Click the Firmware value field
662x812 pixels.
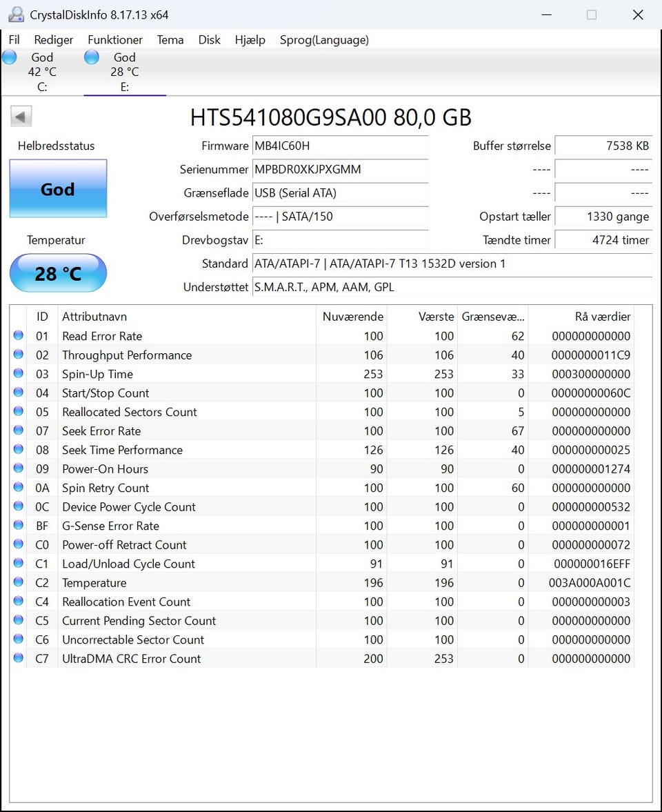coord(339,146)
